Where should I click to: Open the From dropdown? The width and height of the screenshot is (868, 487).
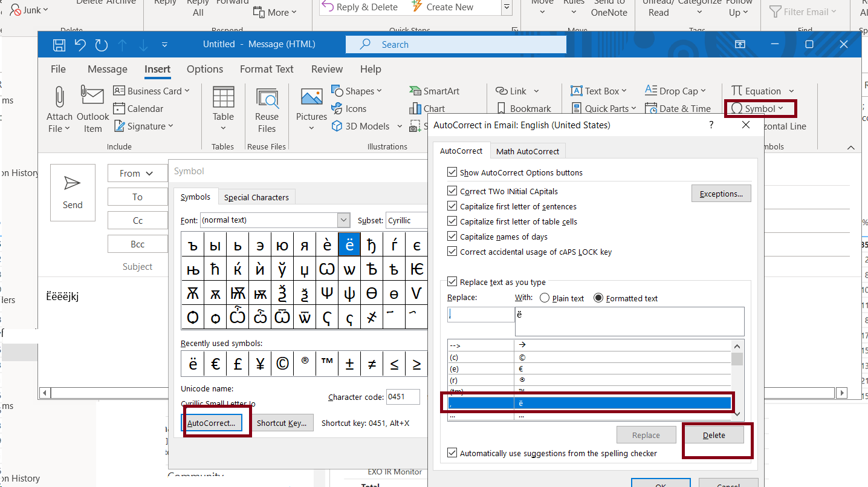click(137, 174)
